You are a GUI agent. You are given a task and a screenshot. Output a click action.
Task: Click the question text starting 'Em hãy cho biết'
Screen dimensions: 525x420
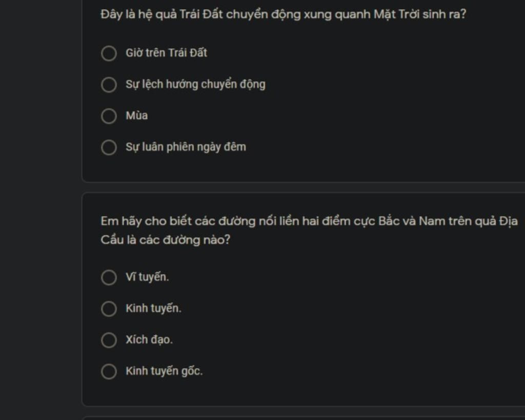click(309, 221)
